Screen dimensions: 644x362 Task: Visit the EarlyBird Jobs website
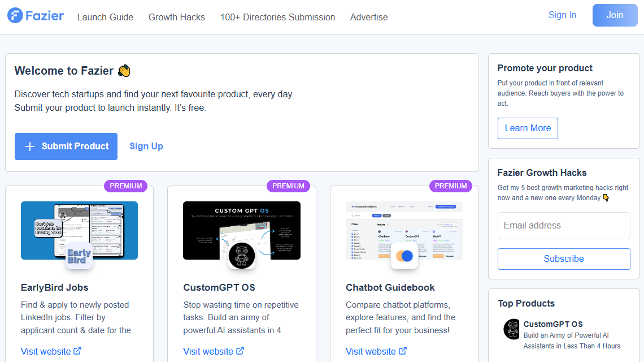tap(51, 351)
